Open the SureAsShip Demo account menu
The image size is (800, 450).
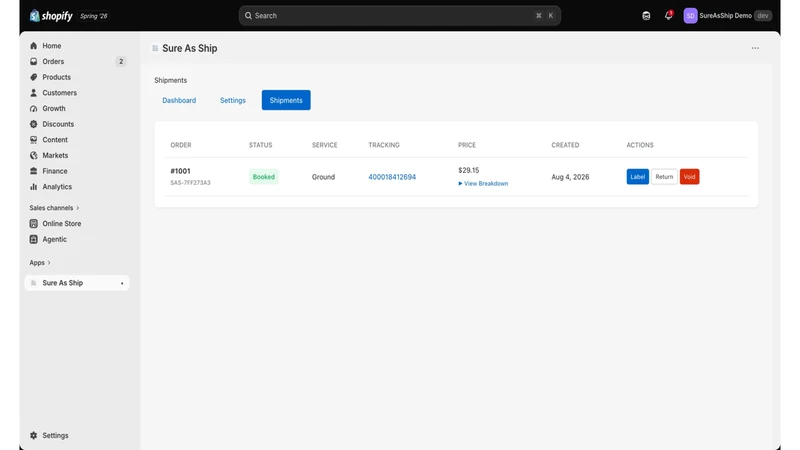tap(728, 16)
